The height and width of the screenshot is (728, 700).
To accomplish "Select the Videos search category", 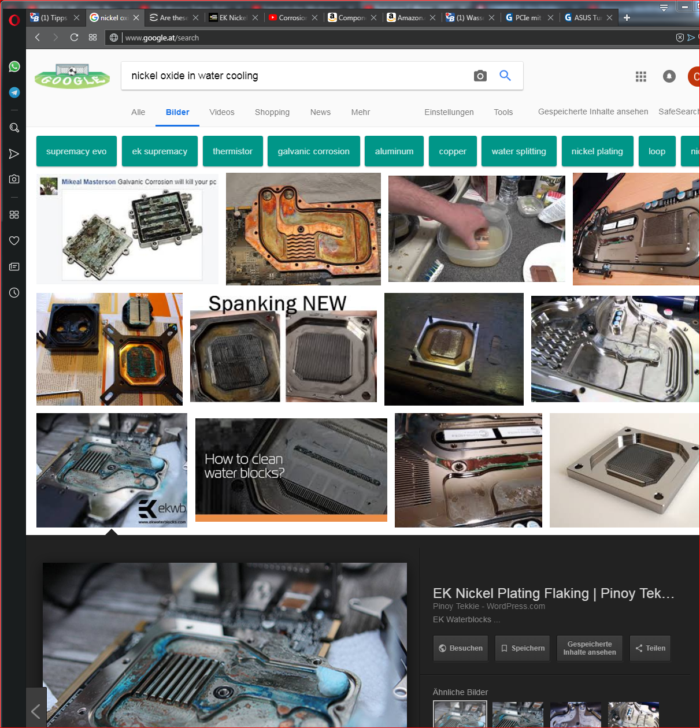I will [222, 112].
